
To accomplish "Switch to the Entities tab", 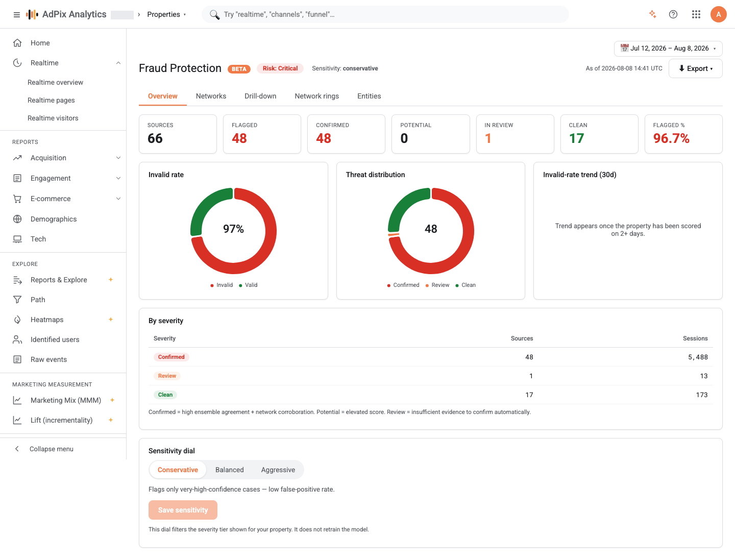I will point(369,96).
